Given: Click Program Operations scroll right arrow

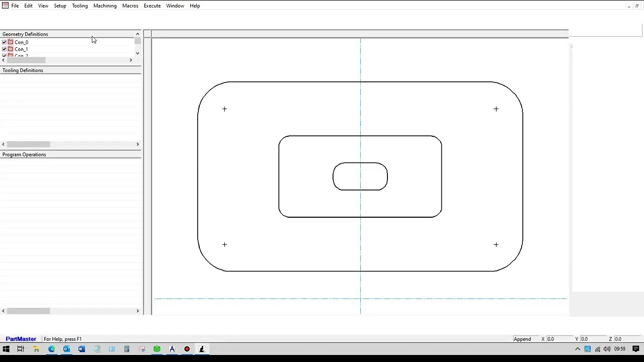Looking at the screenshot, I should (137, 311).
